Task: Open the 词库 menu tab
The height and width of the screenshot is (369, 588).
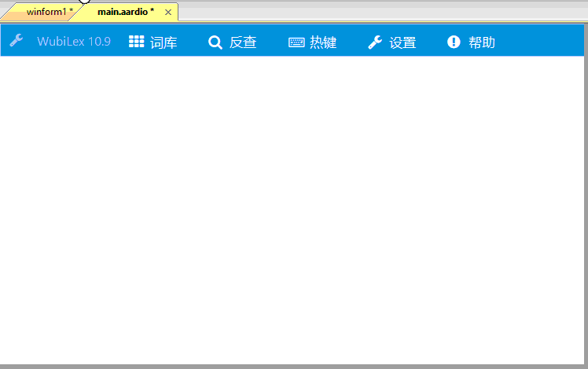Action: 153,42
